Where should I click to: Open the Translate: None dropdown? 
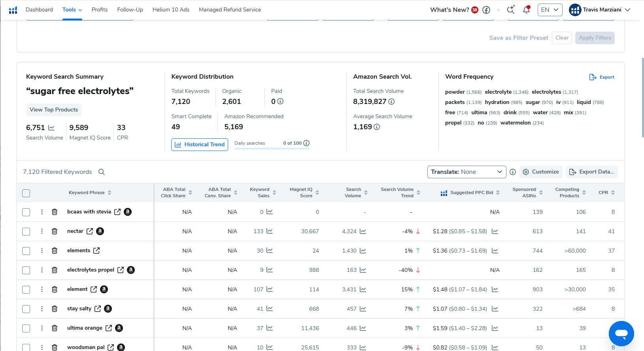coord(467,172)
